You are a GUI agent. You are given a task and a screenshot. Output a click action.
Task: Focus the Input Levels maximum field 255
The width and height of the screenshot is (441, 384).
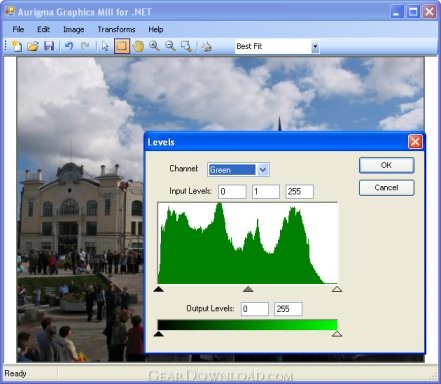click(x=299, y=192)
